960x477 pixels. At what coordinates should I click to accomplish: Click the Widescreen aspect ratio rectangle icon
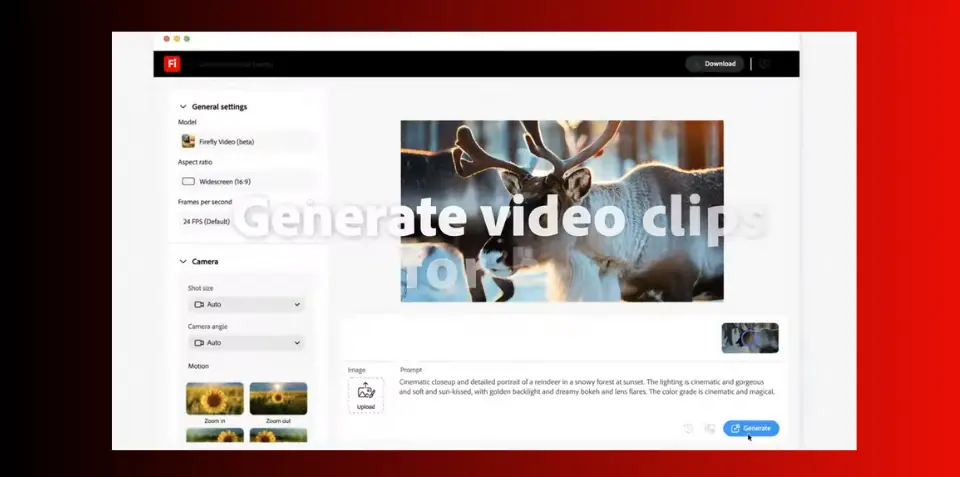click(188, 182)
